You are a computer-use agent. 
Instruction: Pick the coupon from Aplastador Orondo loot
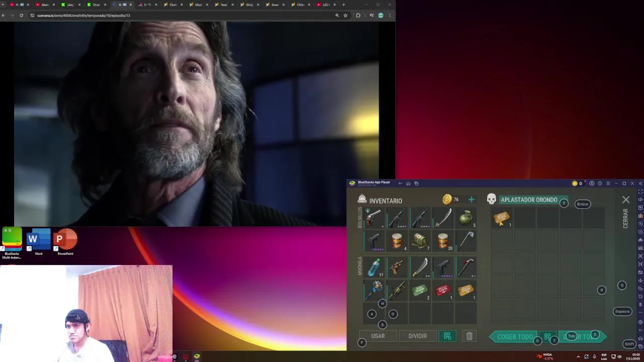(502, 218)
